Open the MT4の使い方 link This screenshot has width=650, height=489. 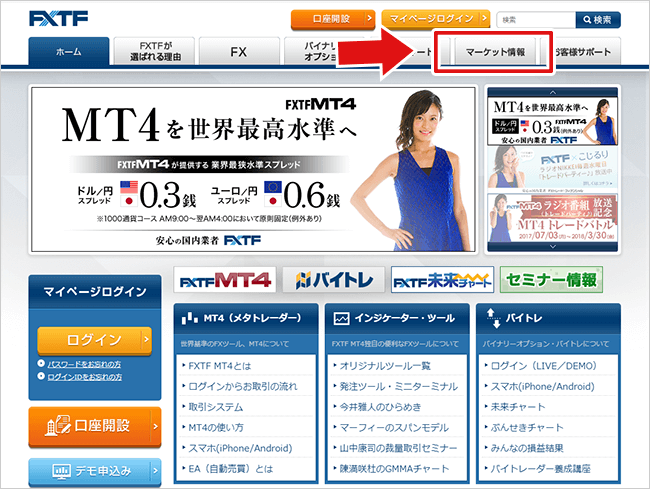tap(216, 428)
